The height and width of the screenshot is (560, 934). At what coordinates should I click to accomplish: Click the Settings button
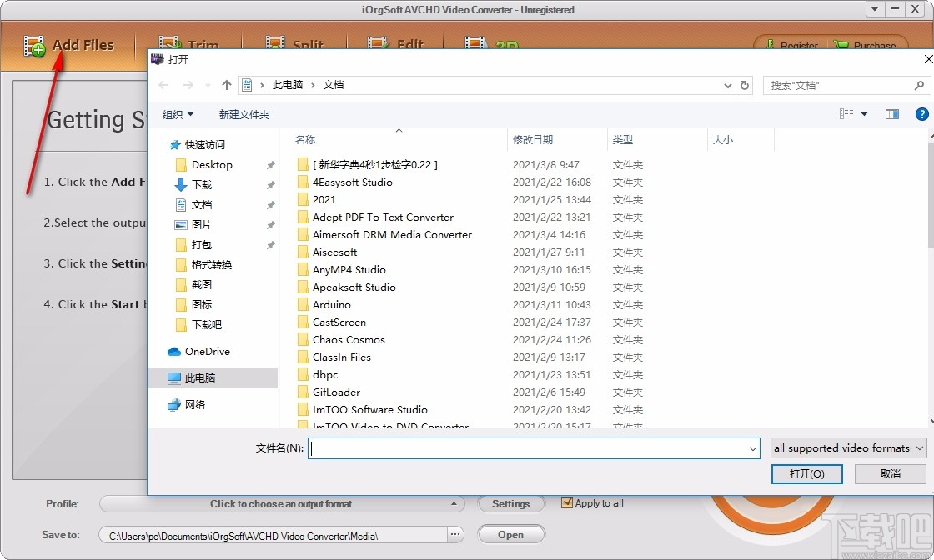point(510,503)
